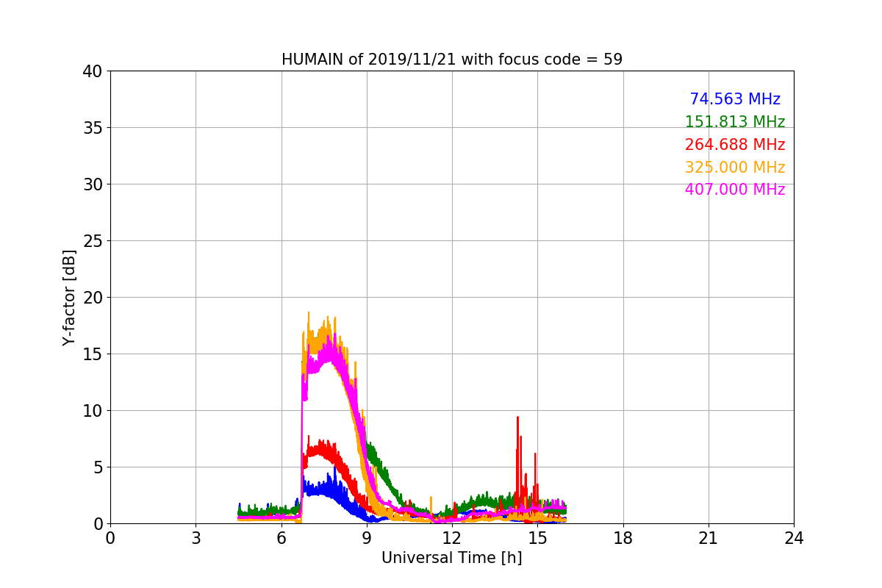Click the 3 tick on the time axis
Image resolution: width=882 pixels, height=588 pixels.
196,537
